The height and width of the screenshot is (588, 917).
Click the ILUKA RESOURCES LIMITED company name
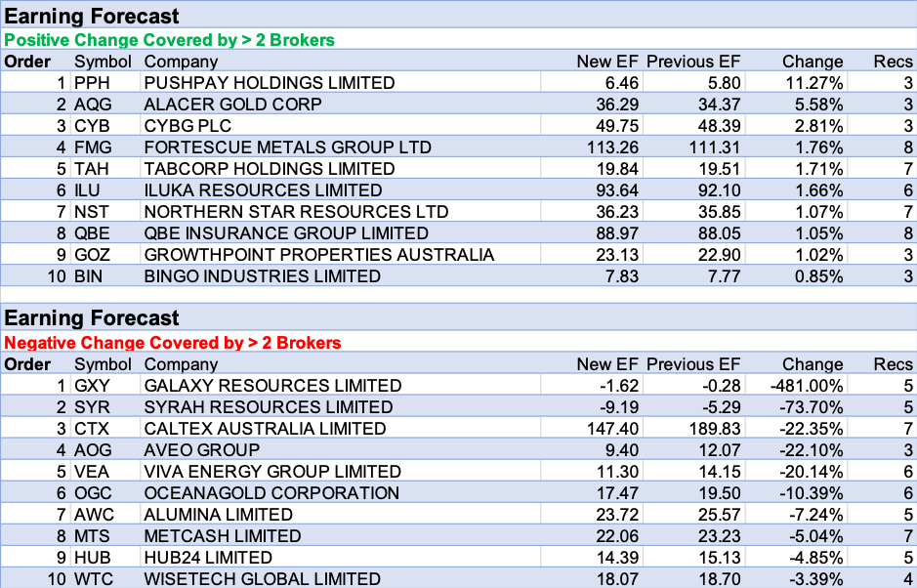[x=263, y=190]
